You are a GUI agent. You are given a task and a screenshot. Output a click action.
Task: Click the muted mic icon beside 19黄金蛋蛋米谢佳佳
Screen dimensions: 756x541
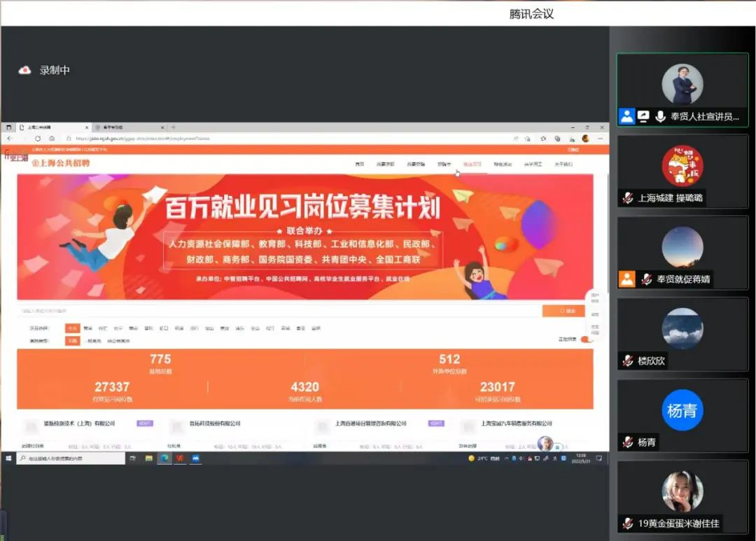coord(628,524)
